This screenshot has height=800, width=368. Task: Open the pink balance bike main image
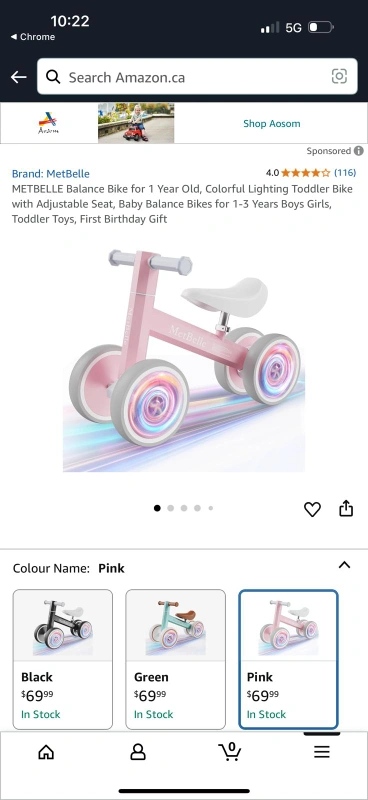(x=184, y=359)
